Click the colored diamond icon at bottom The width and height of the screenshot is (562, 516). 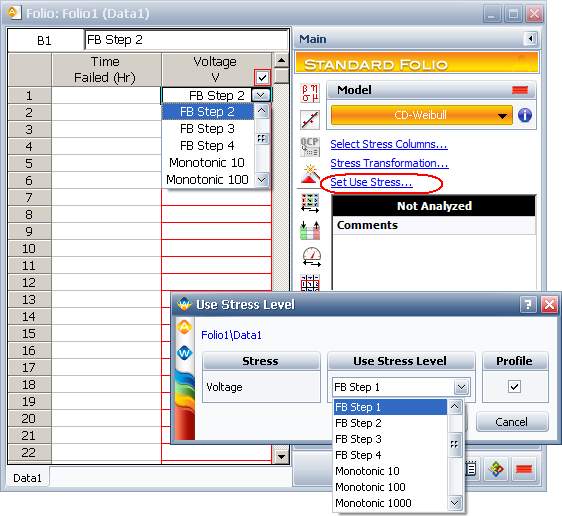496,469
